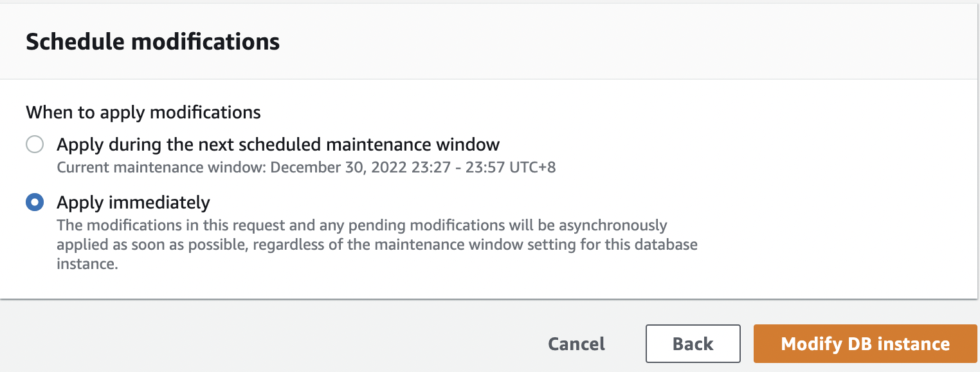
Task: Click the Schedule modifications heading
Action: click(x=153, y=42)
